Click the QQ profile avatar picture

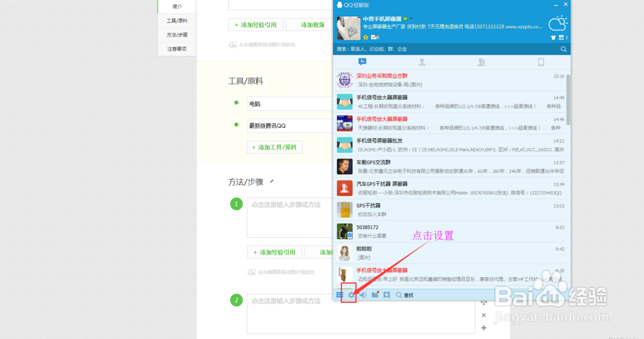click(348, 28)
